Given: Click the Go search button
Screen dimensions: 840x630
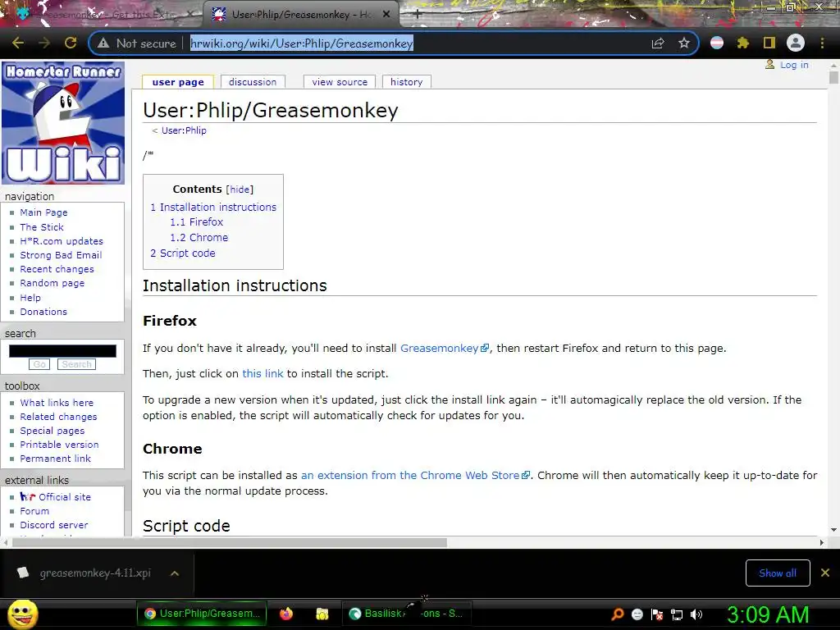Looking at the screenshot, I should click(39, 364).
